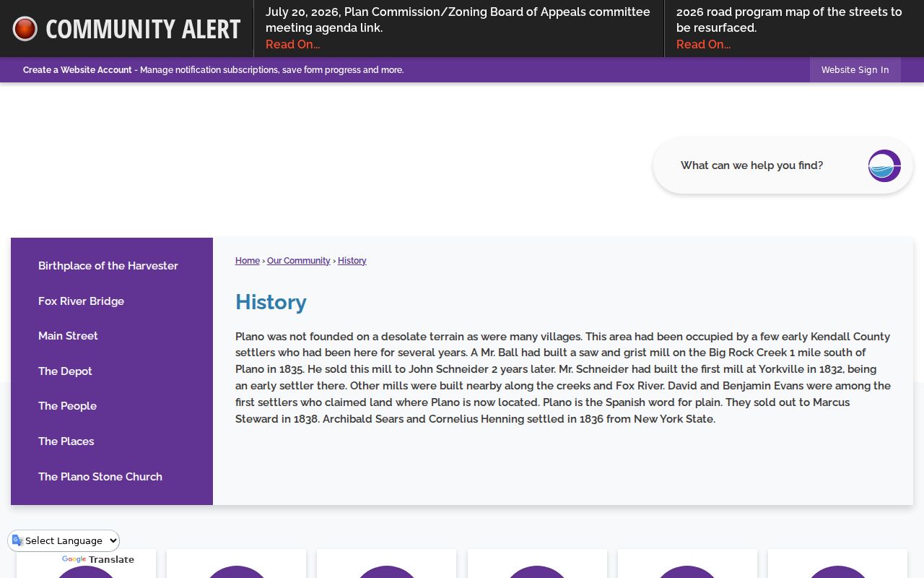Click the Translate label text
Screen dimensions: 924x578
pos(111,560)
